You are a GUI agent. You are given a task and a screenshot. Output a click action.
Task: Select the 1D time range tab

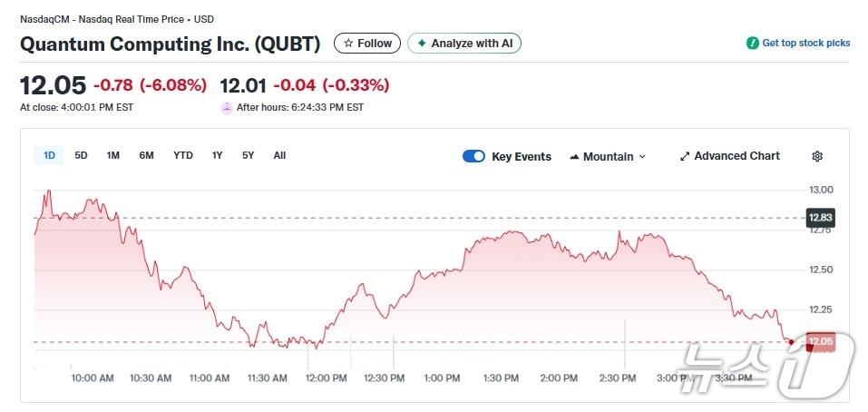(50, 155)
